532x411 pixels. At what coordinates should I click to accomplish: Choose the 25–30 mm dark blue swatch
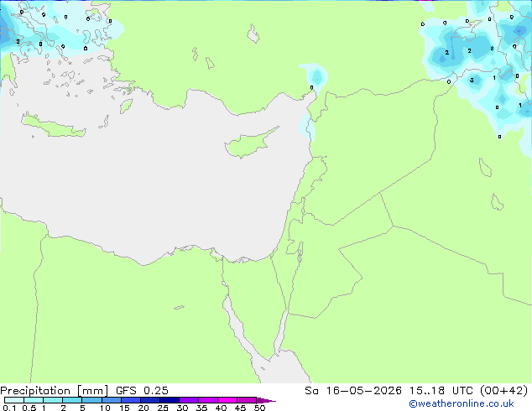point(169,400)
